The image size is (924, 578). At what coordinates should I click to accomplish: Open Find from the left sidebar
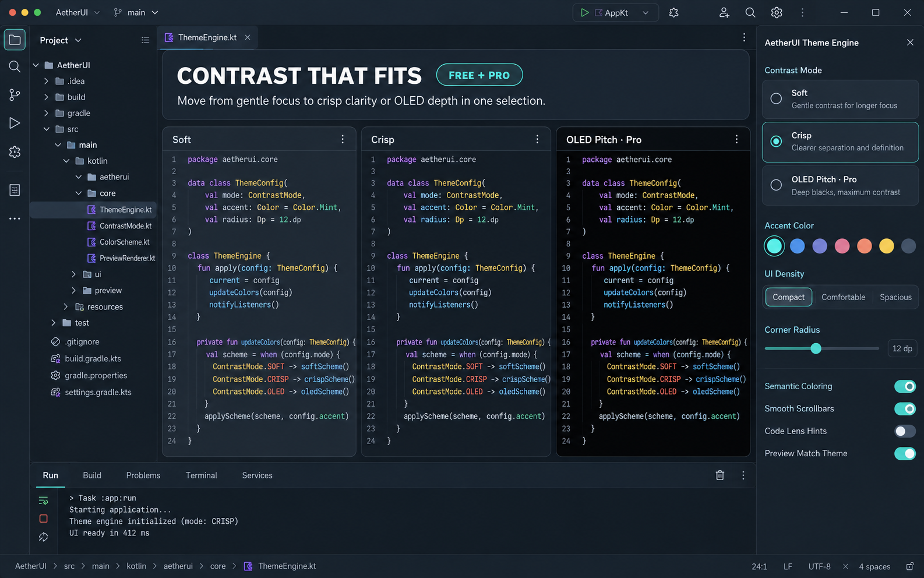[x=15, y=66]
